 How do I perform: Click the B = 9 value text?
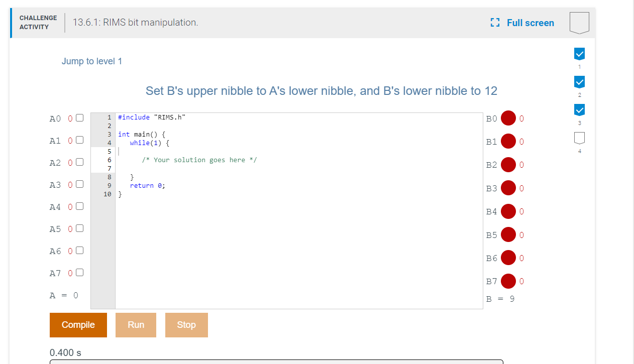point(500,299)
